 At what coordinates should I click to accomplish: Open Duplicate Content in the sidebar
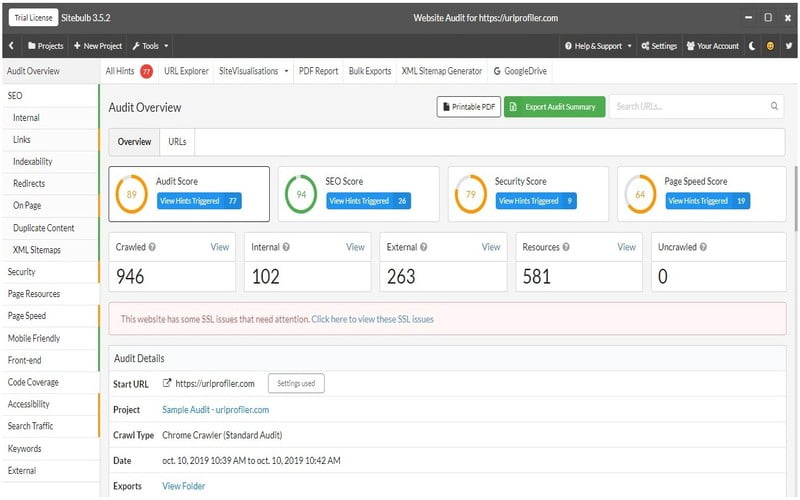point(50,228)
